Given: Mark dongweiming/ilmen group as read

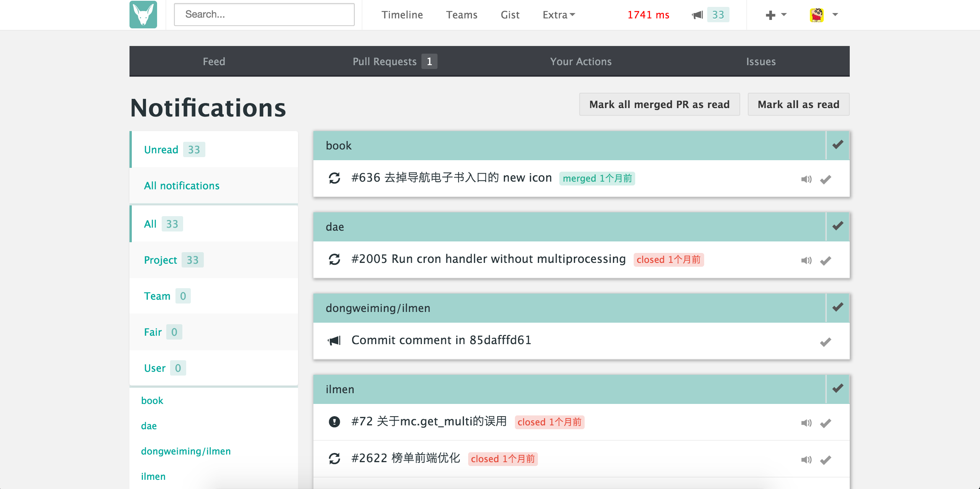Looking at the screenshot, I should (838, 307).
